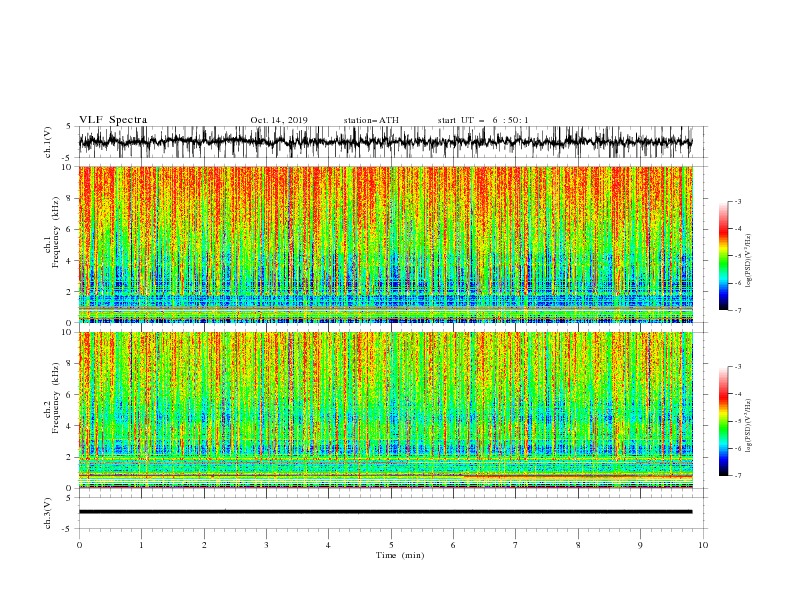Click the ch.2 spectrogram panel
792x612 pixels.
click(386, 410)
